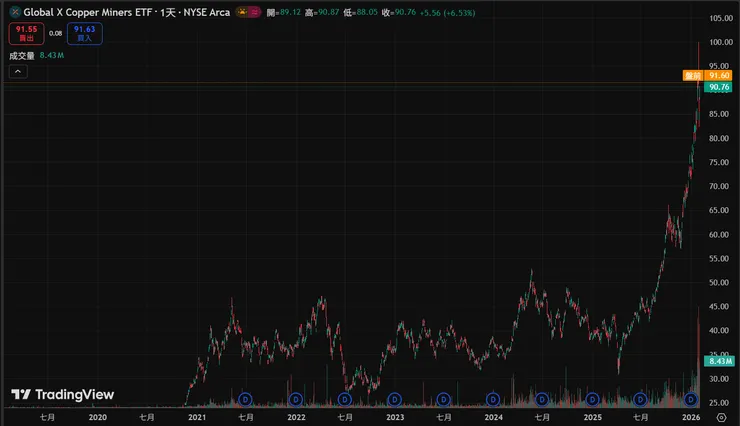The width and height of the screenshot is (740, 426).
Task: Click the pink data mode icon beside the sun icon
Action: [x=254, y=12]
